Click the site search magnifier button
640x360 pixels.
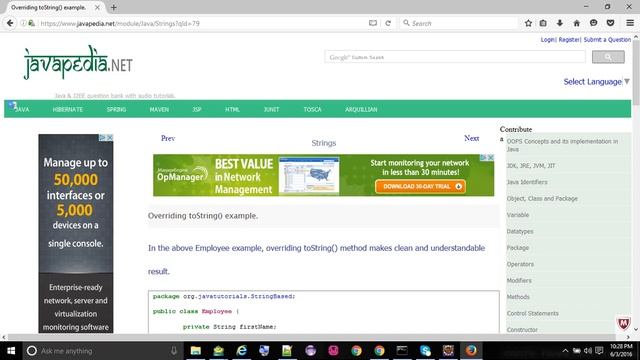coord(608,57)
